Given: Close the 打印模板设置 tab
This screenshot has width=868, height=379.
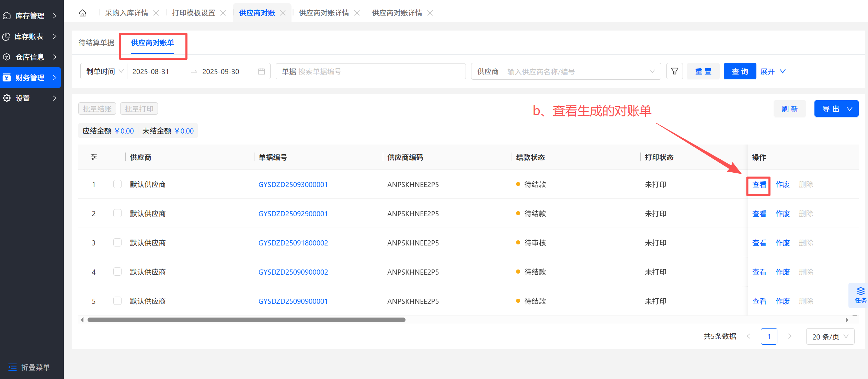Looking at the screenshot, I should pos(223,13).
